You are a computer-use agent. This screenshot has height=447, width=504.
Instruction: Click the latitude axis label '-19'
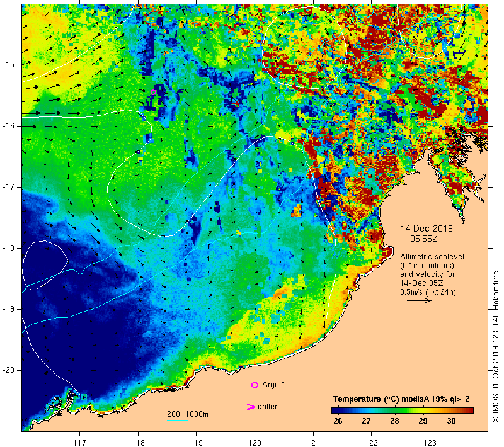(x=8, y=309)
